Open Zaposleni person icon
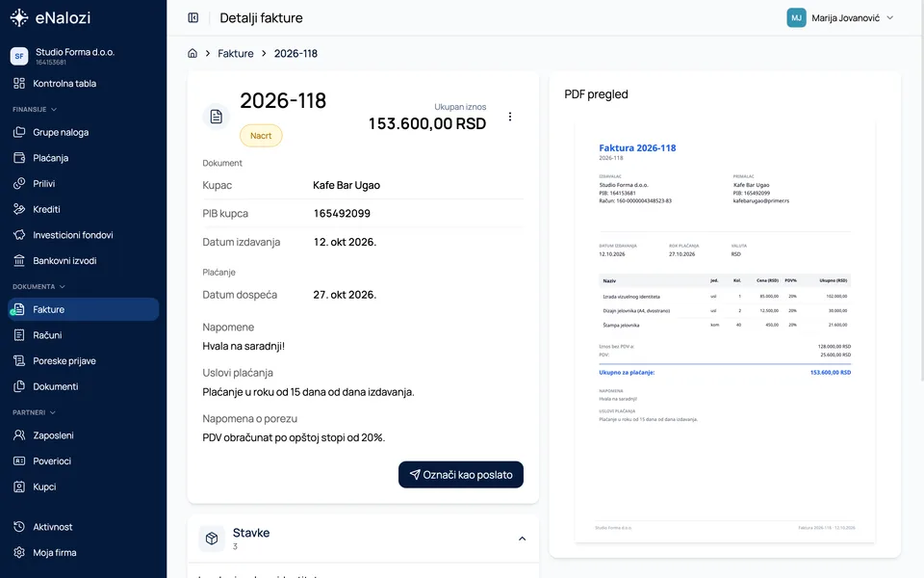This screenshot has width=924, height=578. point(19,435)
